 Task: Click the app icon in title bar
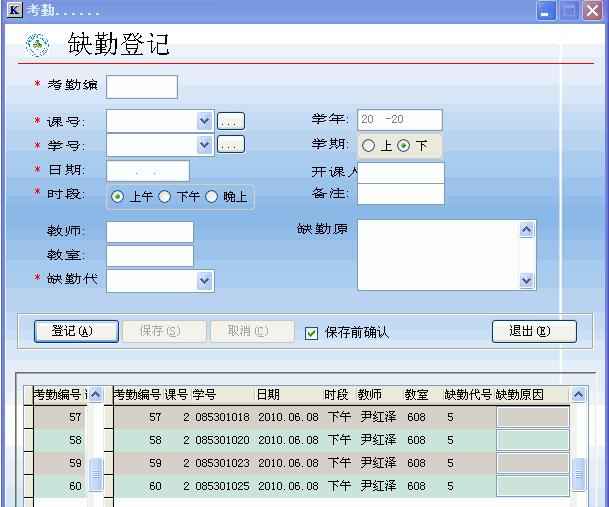click(x=14, y=11)
